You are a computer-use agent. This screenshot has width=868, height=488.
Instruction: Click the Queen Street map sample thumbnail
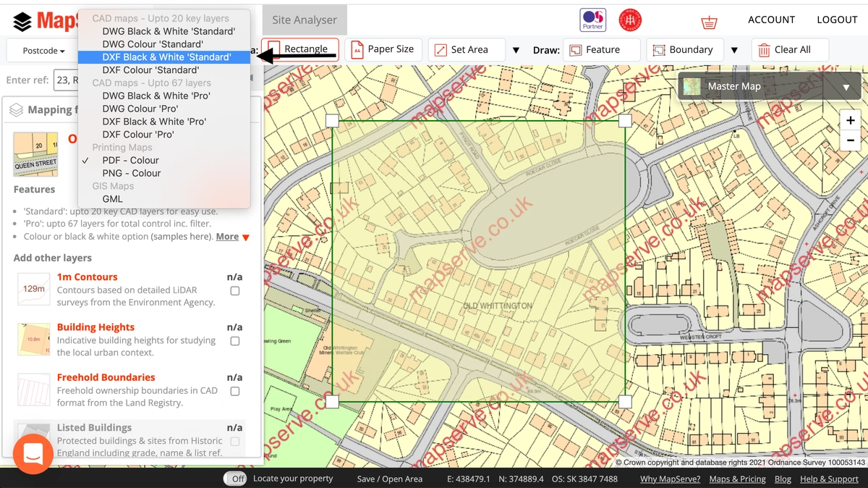(35, 154)
